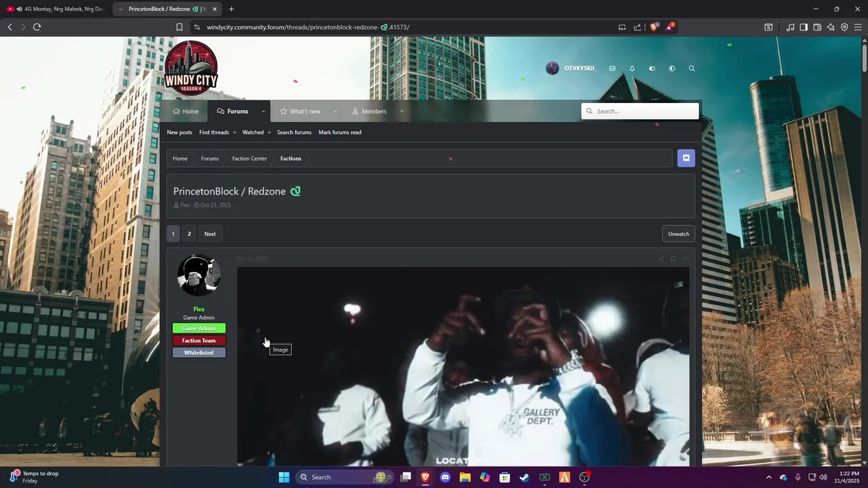
Task: Go back in browser history
Action: point(9,27)
